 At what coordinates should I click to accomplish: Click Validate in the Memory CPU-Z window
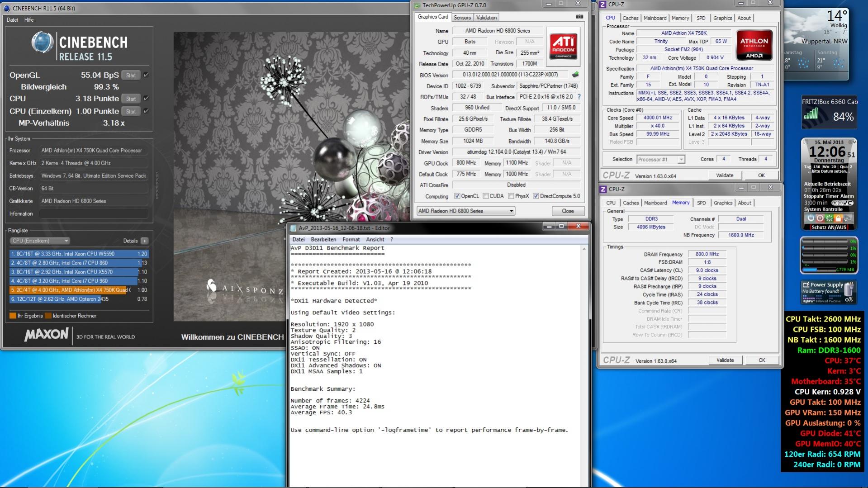click(x=725, y=360)
